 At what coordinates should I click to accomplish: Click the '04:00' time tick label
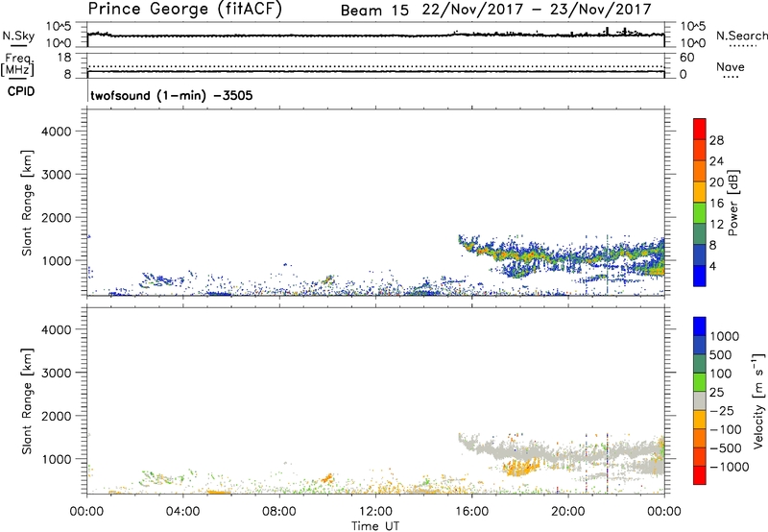pos(182,512)
